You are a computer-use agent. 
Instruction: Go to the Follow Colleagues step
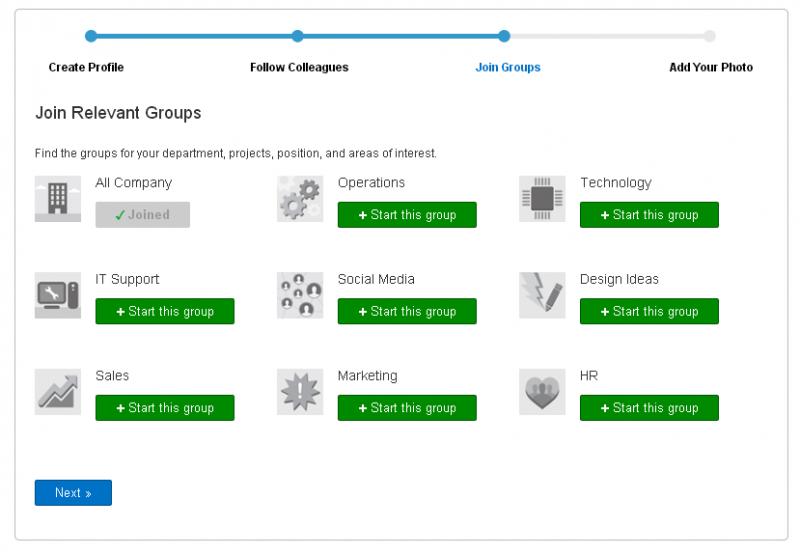(299, 67)
